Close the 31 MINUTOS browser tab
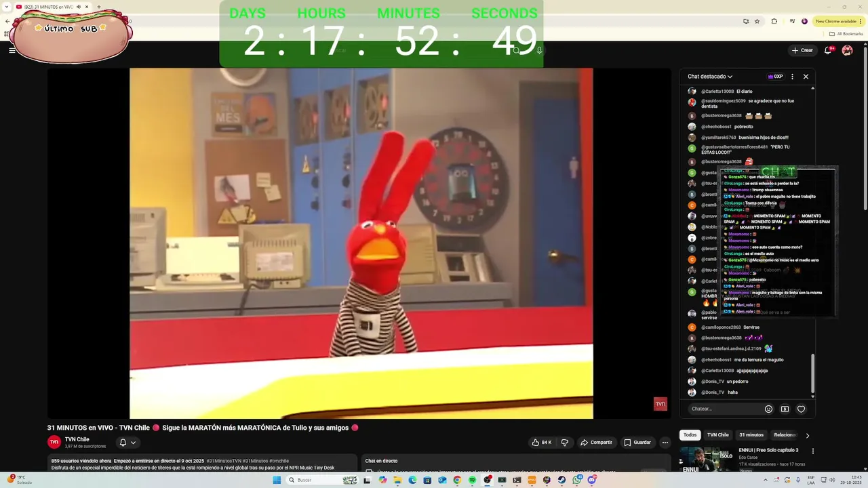 coord(87,7)
